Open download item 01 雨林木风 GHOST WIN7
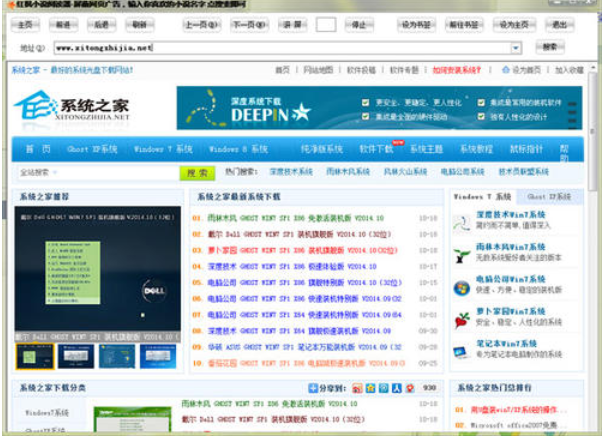 pyautogui.click(x=295, y=218)
